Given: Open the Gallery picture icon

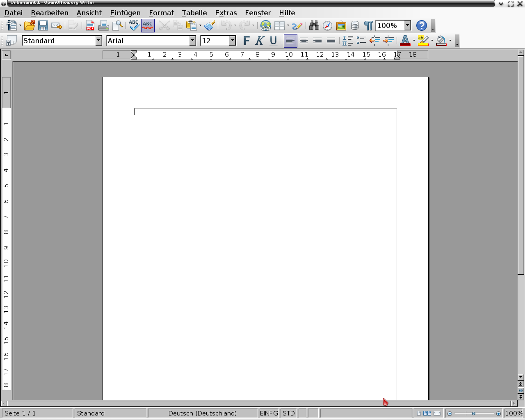Looking at the screenshot, I should 341,26.
